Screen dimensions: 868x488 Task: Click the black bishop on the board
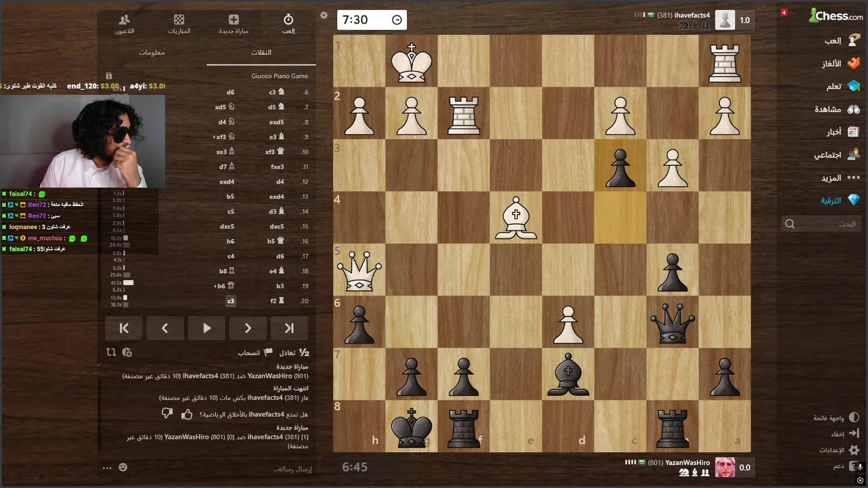(568, 374)
